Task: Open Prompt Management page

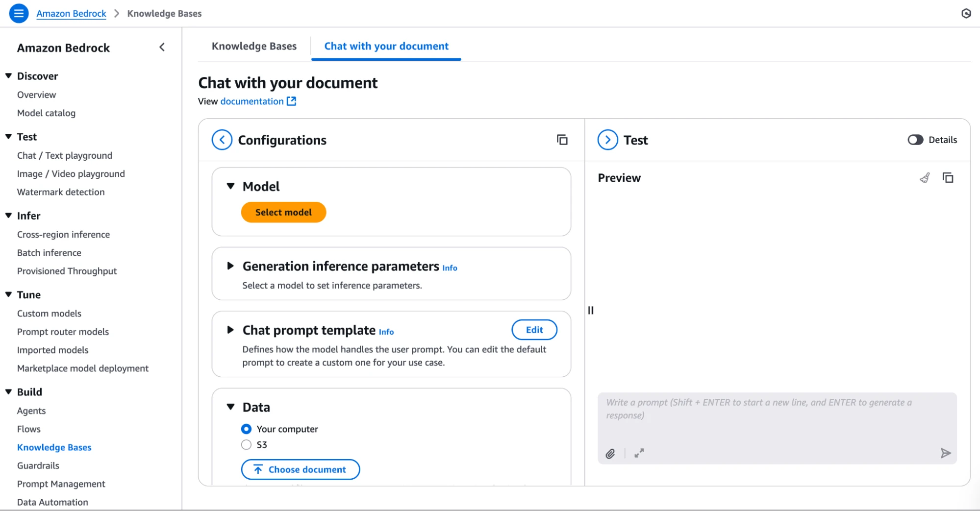Action: [x=61, y=484]
